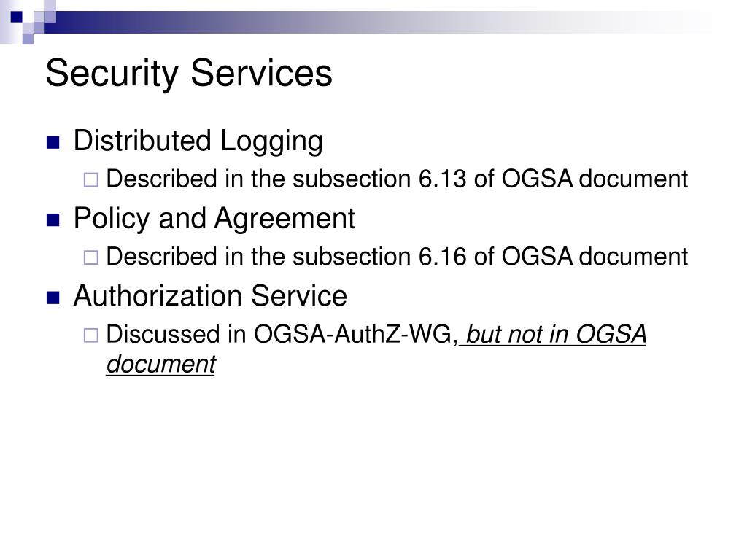This screenshot has height=560, width=747.
Task: Click the dark blue square in header corner
Action: point(16,17)
